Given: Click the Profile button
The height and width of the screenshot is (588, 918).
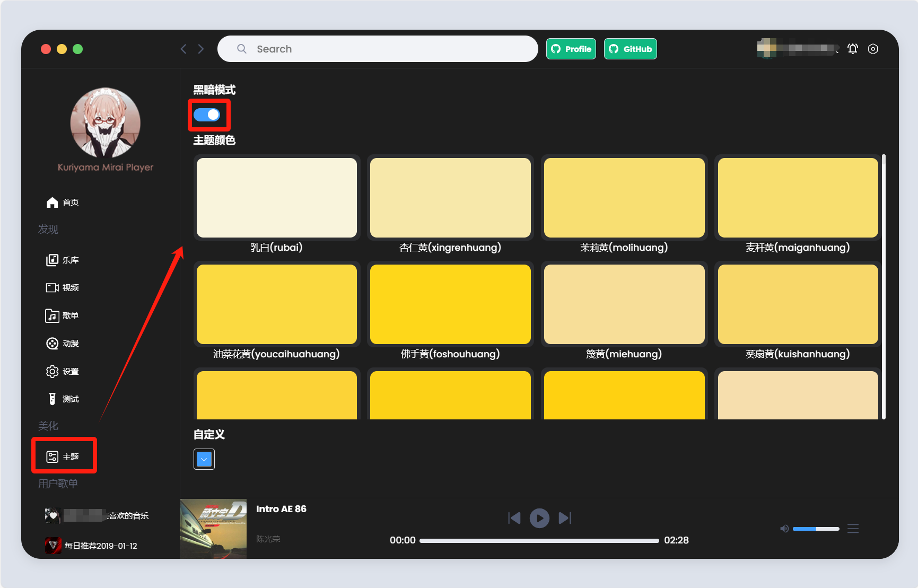Looking at the screenshot, I should (x=571, y=49).
